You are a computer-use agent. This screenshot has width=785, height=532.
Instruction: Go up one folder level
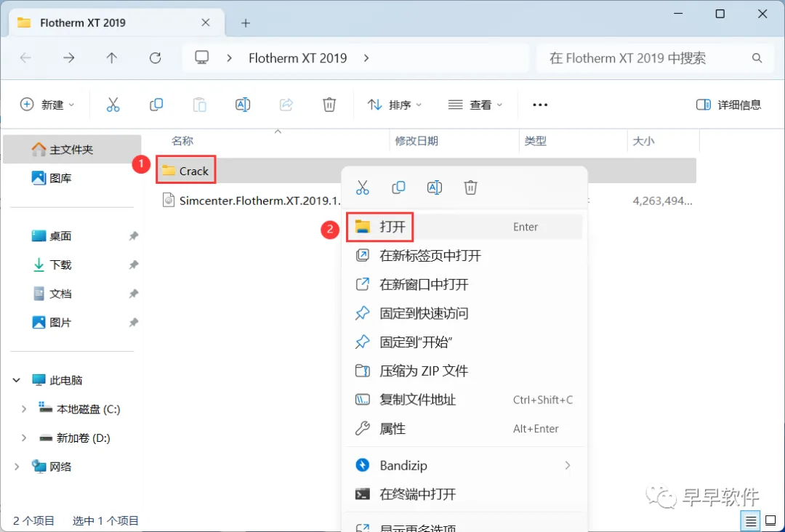click(112, 58)
